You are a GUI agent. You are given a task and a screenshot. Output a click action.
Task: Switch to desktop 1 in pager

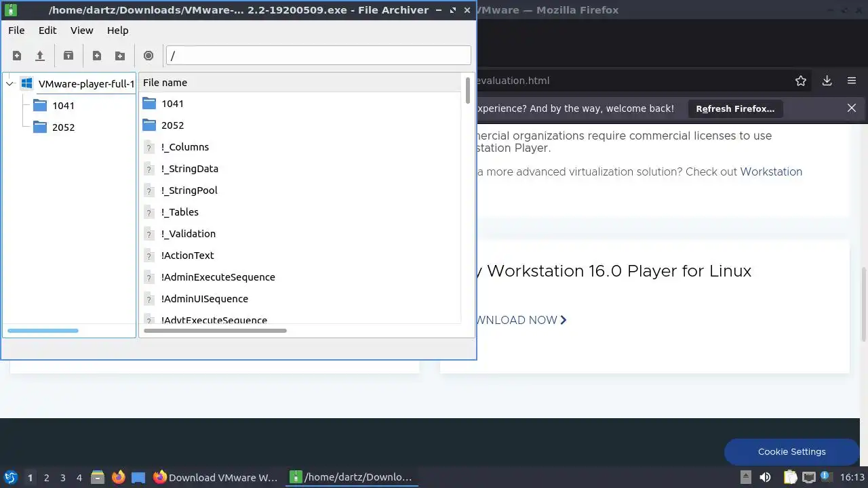coord(30,478)
